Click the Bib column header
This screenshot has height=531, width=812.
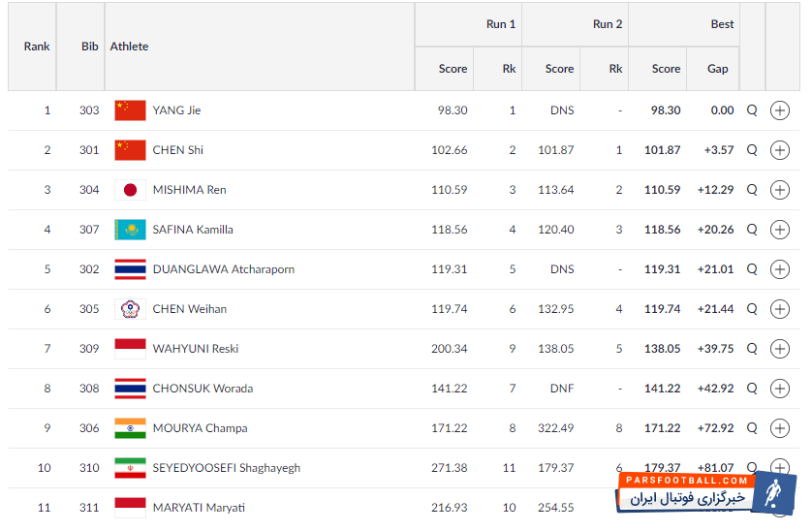tap(89, 47)
